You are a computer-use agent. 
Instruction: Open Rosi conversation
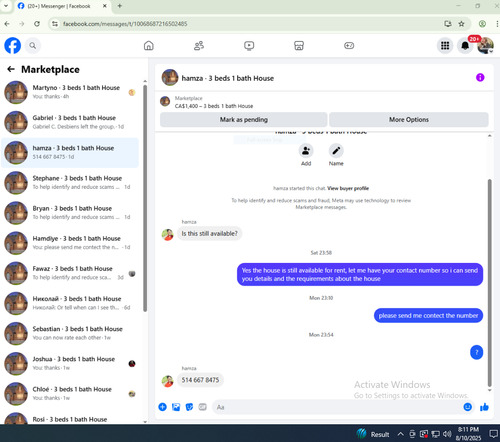[x=70, y=418]
